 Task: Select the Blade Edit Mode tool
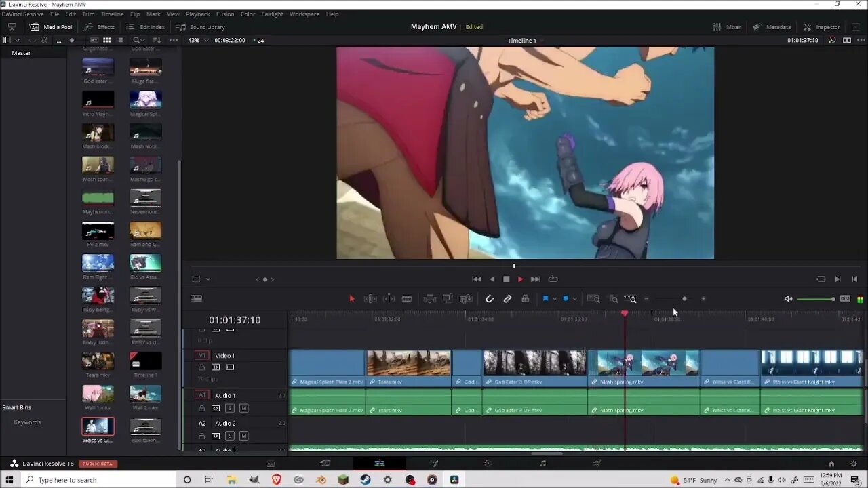pyautogui.click(x=407, y=299)
